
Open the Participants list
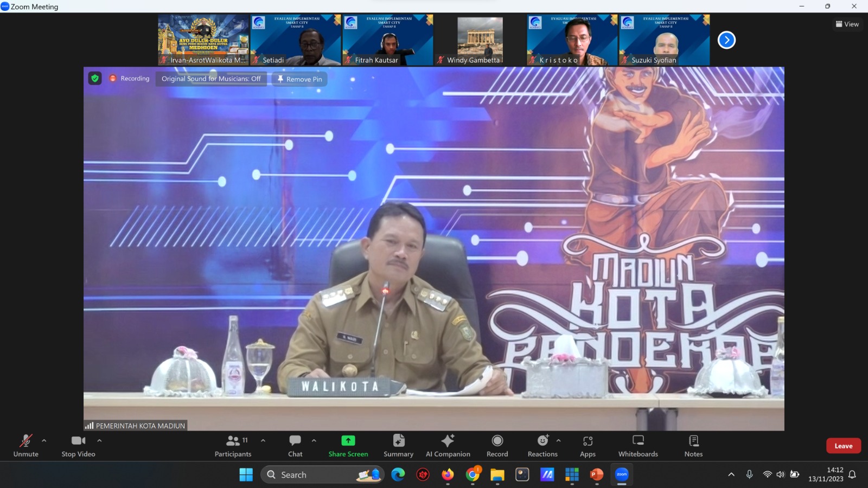[233, 446]
